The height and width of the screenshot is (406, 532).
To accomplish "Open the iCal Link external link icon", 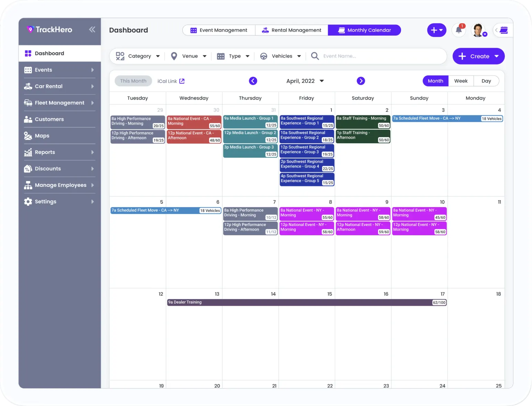I will 182,81.
